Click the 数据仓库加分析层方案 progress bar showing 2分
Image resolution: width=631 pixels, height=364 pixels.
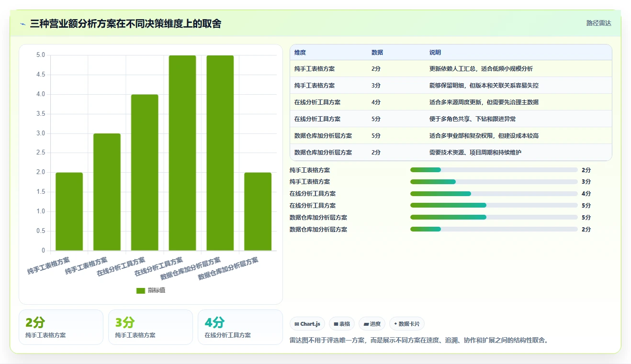tap(494, 229)
